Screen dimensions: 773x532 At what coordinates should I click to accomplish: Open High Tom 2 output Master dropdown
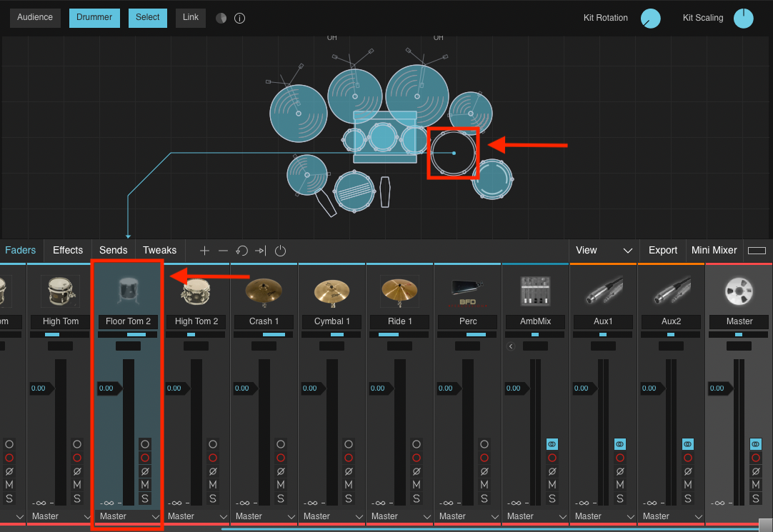[196, 516]
